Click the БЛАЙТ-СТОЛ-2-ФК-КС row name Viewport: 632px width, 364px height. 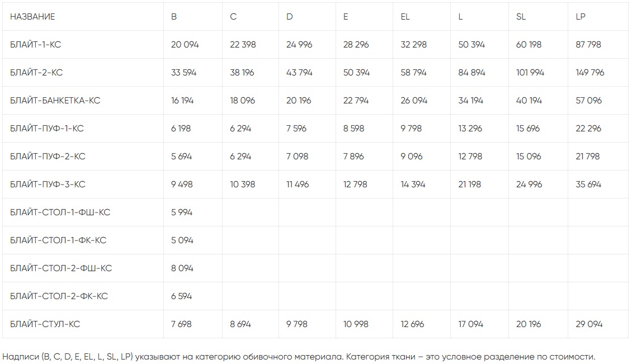59,296
